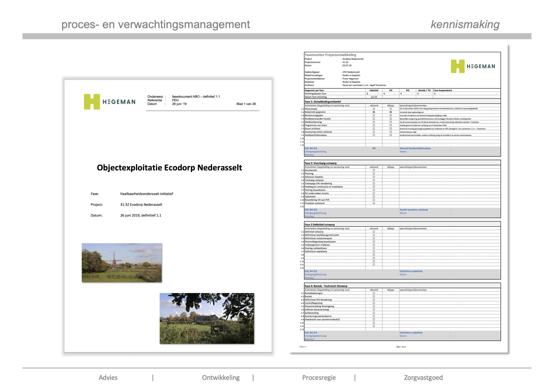Click the remark 'Verstrekt door opdrachtgever'

point(412,112)
